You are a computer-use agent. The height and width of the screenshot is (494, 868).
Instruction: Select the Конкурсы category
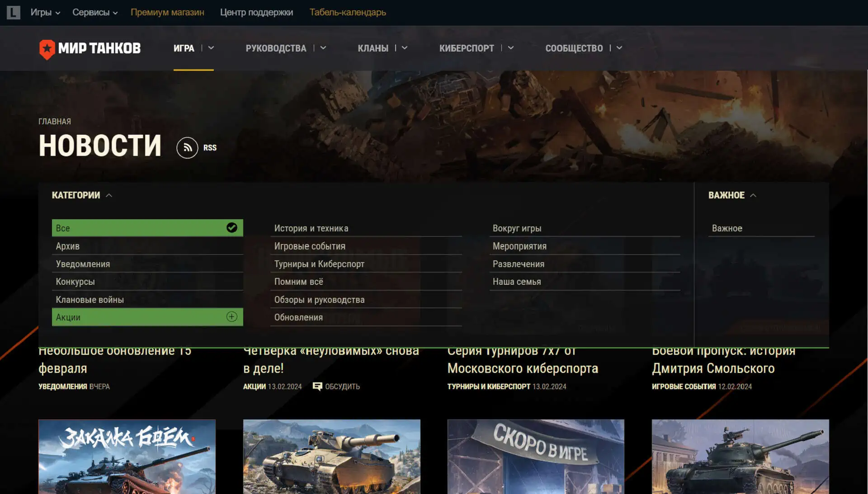click(x=147, y=281)
